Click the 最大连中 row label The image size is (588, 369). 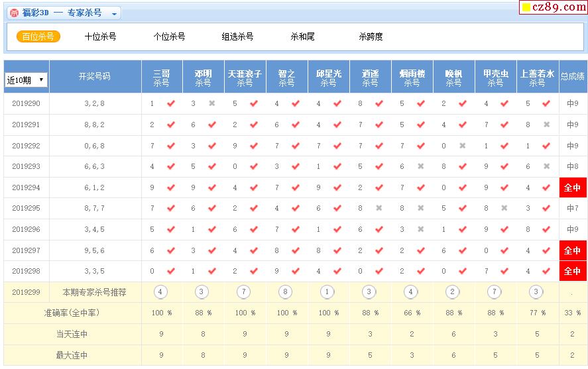(72, 355)
